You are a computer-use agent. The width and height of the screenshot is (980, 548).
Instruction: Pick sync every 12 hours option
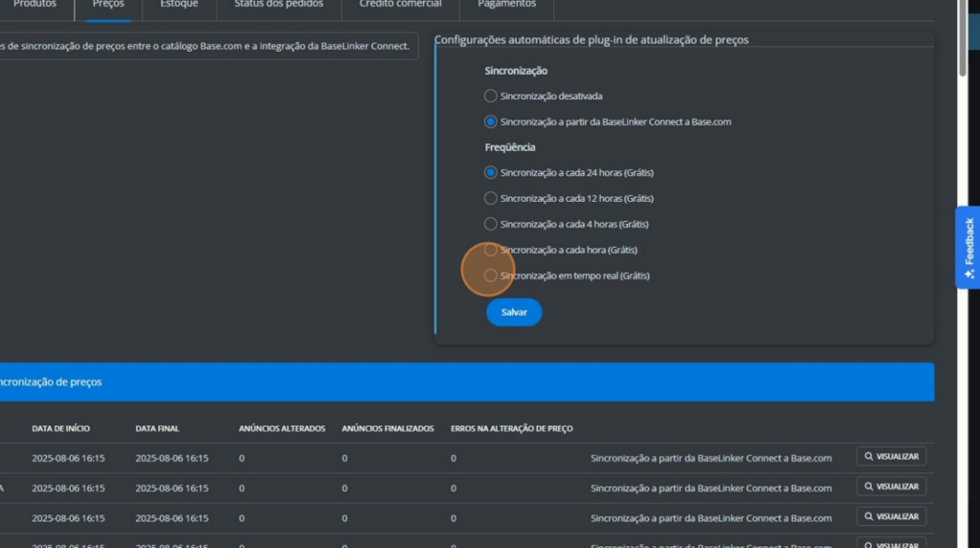click(x=491, y=198)
